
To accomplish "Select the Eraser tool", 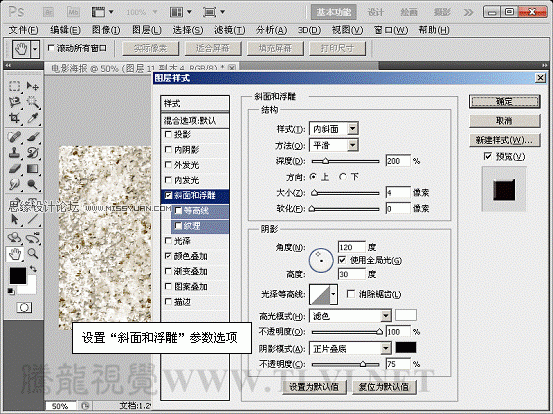I will (14, 169).
